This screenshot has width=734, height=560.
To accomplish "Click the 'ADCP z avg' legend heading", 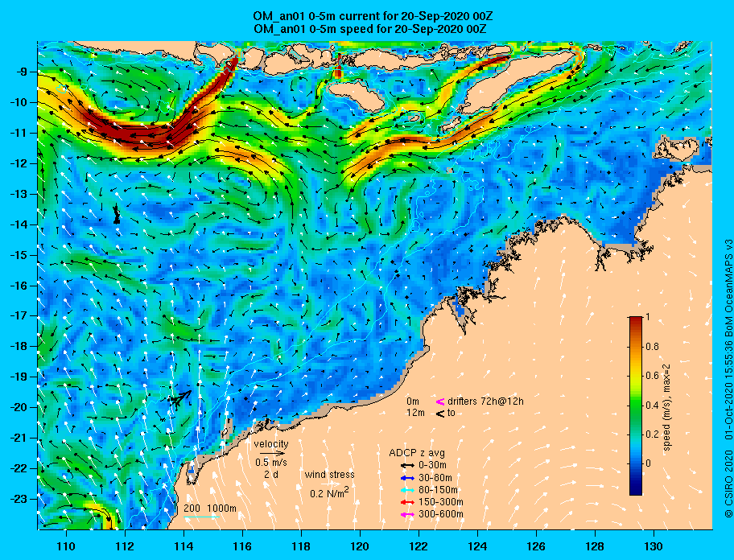I will coord(417,453).
